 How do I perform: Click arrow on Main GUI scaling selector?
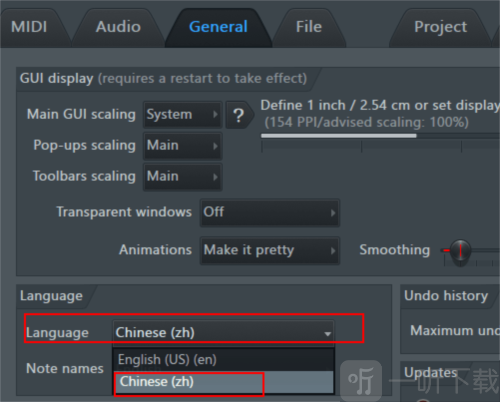tap(215, 114)
